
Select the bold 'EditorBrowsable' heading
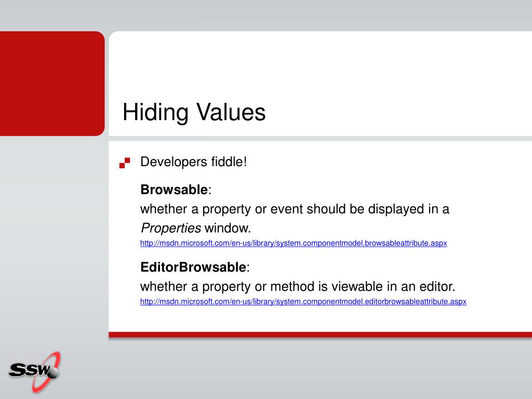pos(193,268)
